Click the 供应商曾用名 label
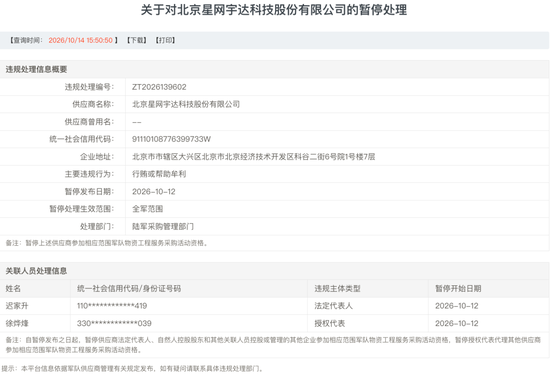 89,122
